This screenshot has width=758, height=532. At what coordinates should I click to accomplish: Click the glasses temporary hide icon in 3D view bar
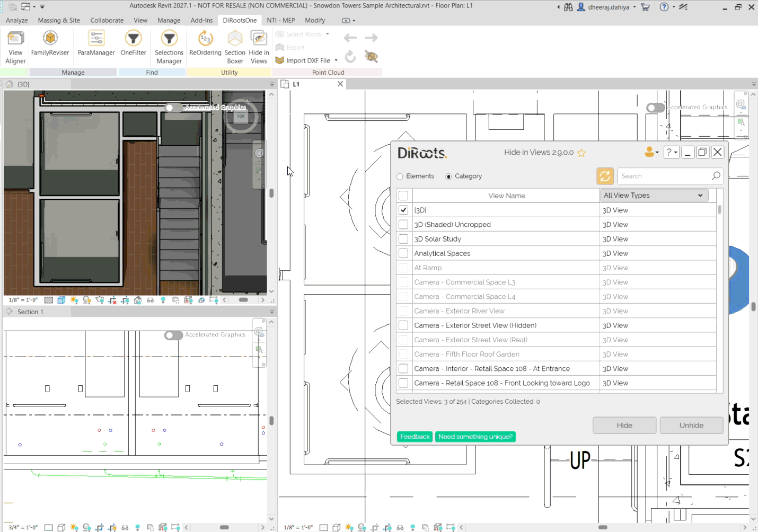151,300
